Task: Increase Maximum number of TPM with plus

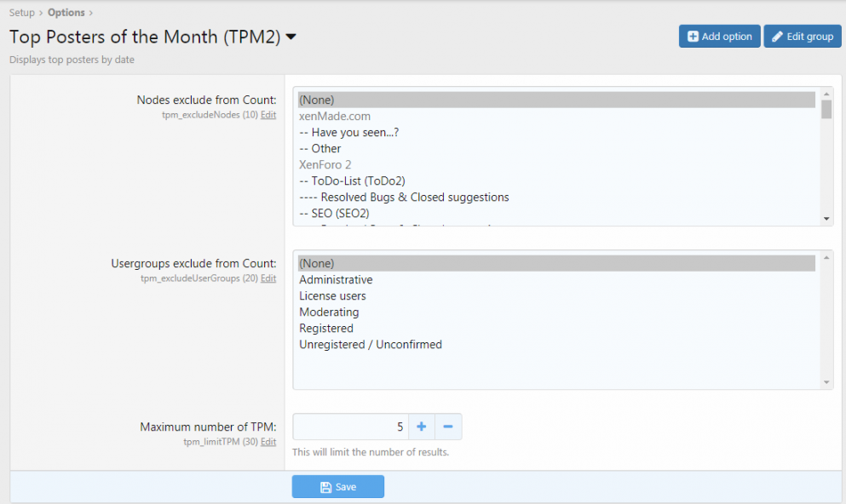Action: click(x=422, y=427)
